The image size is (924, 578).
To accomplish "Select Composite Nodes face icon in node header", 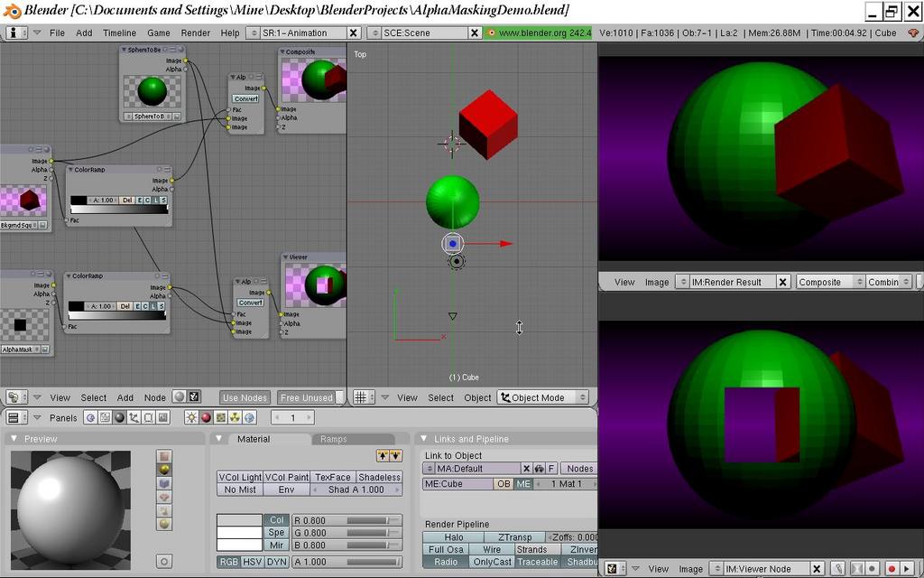I will click(x=194, y=397).
